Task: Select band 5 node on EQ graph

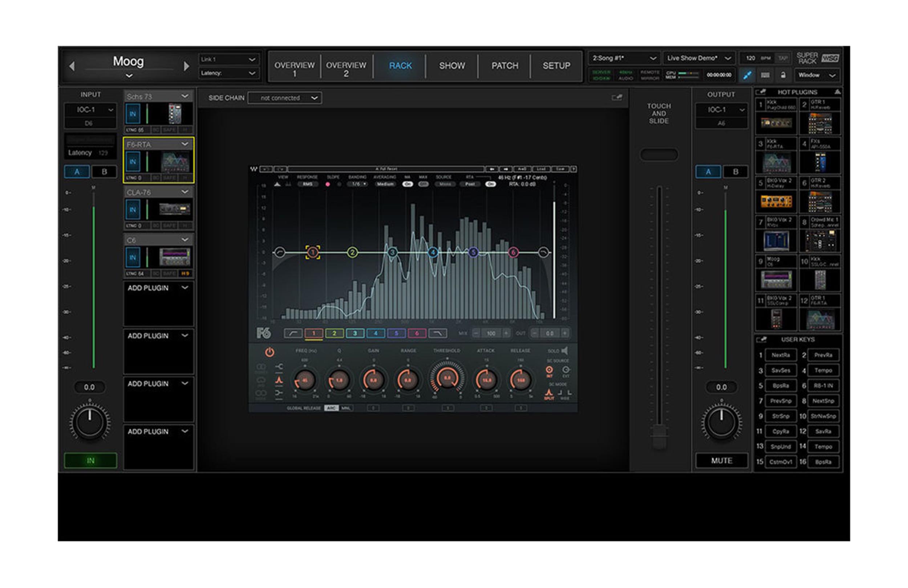Action: 473,252
